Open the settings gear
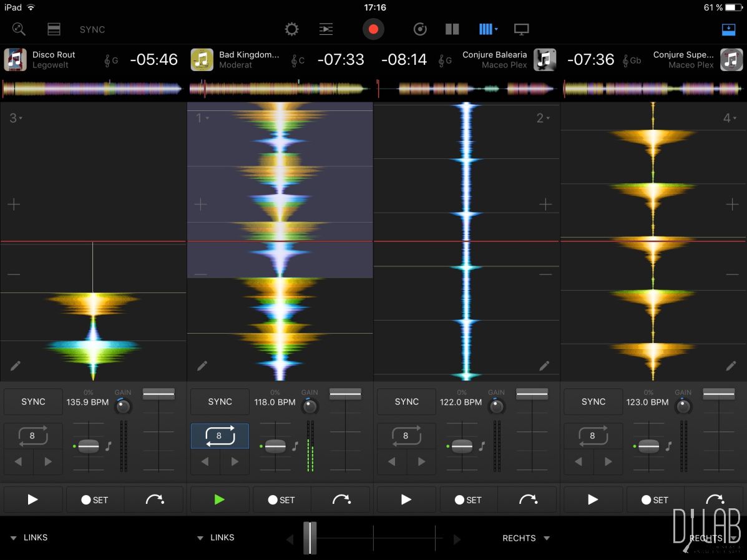This screenshot has height=560, width=747. [291, 29]
